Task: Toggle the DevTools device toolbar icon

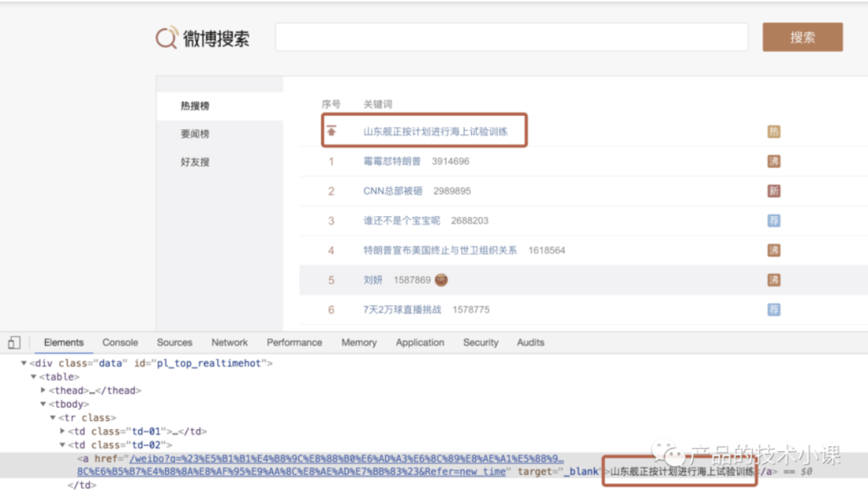Action: 14,342
